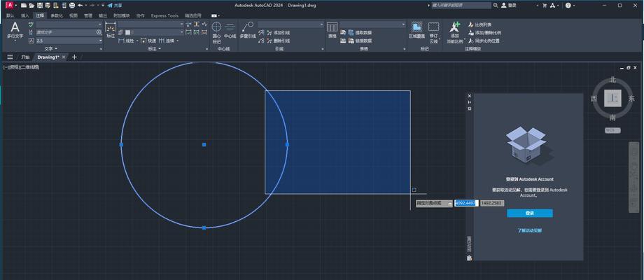This screenshot has height=280, width=644.
Task: Click the blue 登录 sign-in button
Action: (x=529, y=213)
